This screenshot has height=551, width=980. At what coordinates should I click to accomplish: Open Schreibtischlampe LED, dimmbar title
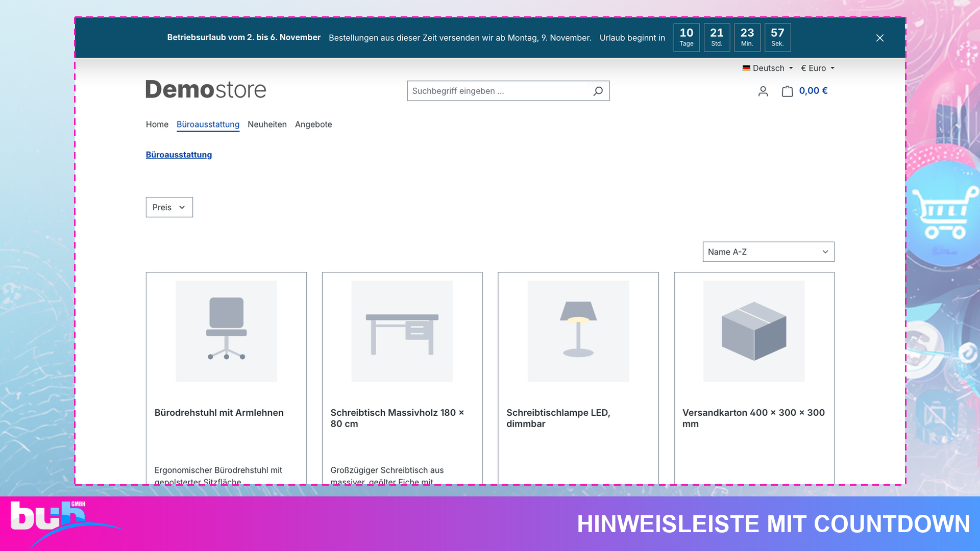pyautogui.click(x=558, y=418)
